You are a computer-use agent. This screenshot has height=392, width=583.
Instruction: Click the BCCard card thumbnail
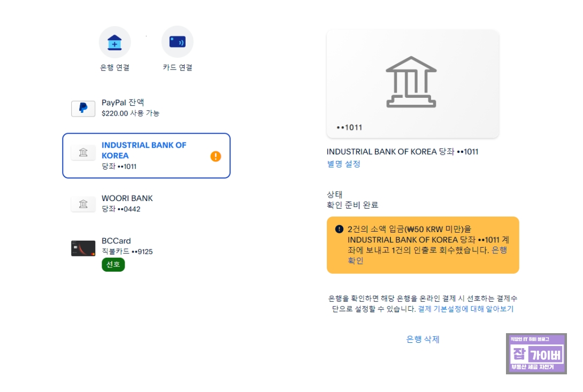point(83,248)
